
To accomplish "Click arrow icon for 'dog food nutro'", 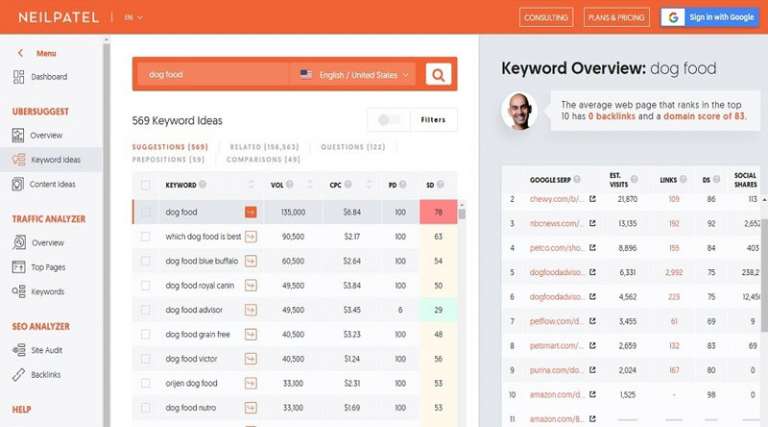I will (251, 408).
